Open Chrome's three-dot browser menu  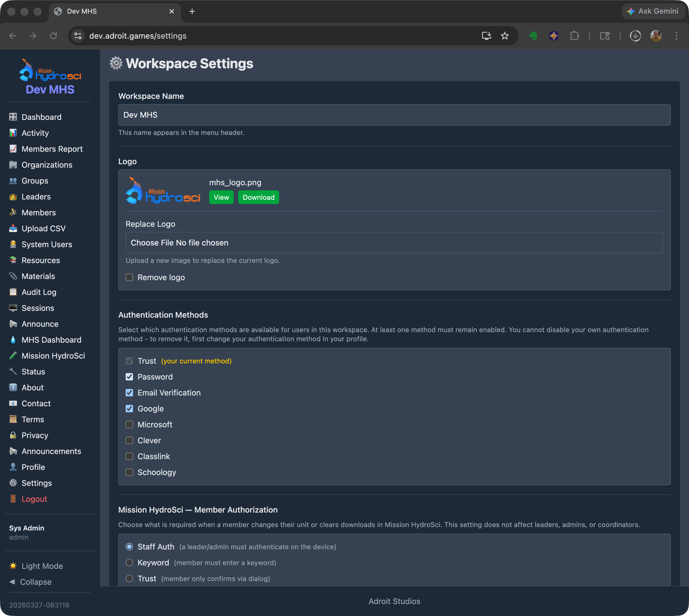(676, 36)
